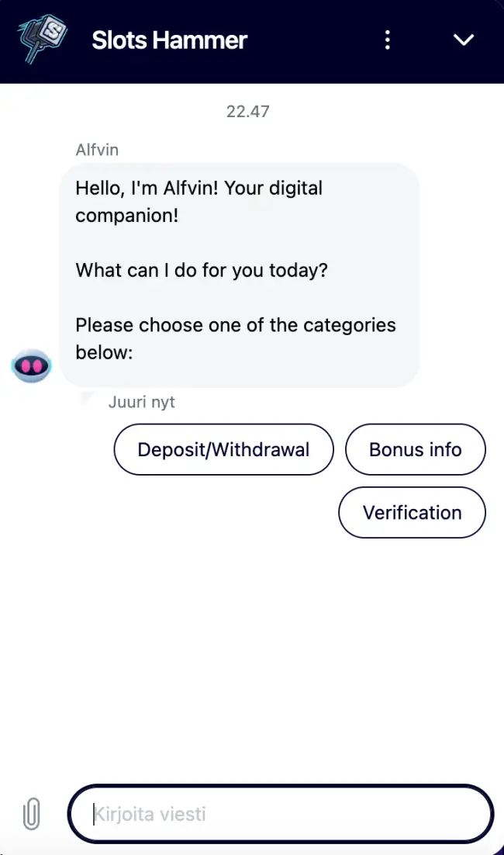Viewport: 504px width, 855px height.
Task: Select the Deposit/Withdrawal category
Action: coord(223,449)
